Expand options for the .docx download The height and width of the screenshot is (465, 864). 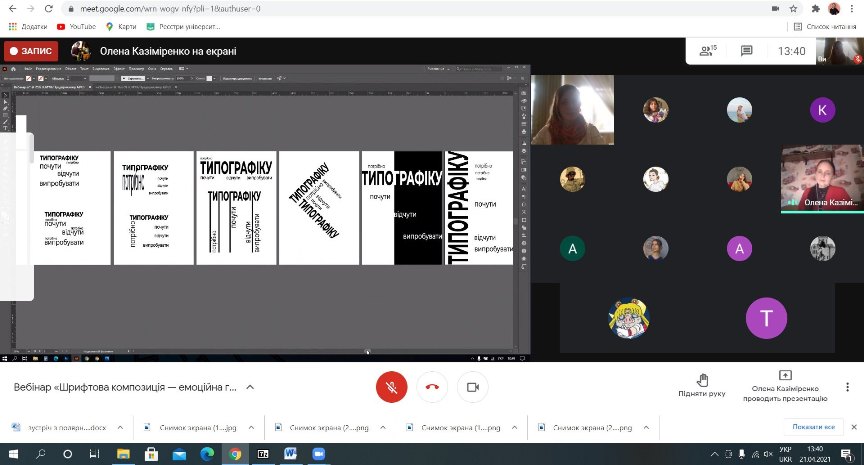[x=121, y=427]
